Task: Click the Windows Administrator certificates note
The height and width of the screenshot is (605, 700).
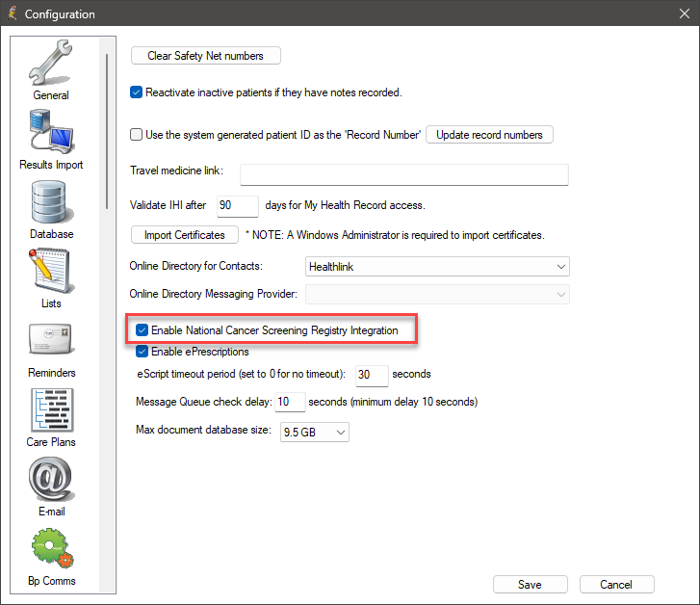Action: pyautogui.click(x=395, y=235)
